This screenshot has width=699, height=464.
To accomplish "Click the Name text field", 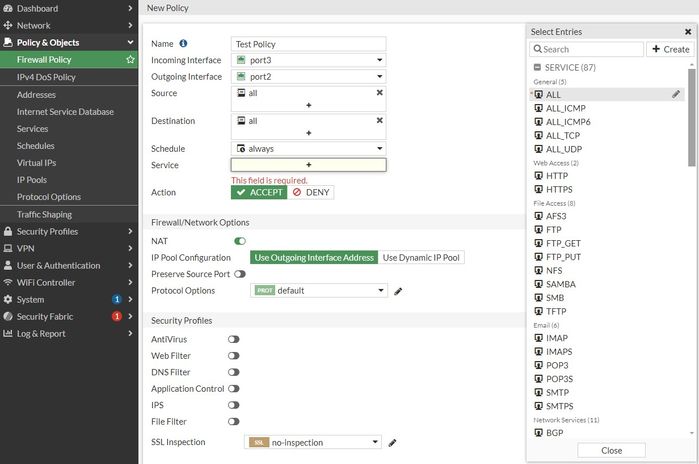I will pyautogui.click(x=308, y=44).
